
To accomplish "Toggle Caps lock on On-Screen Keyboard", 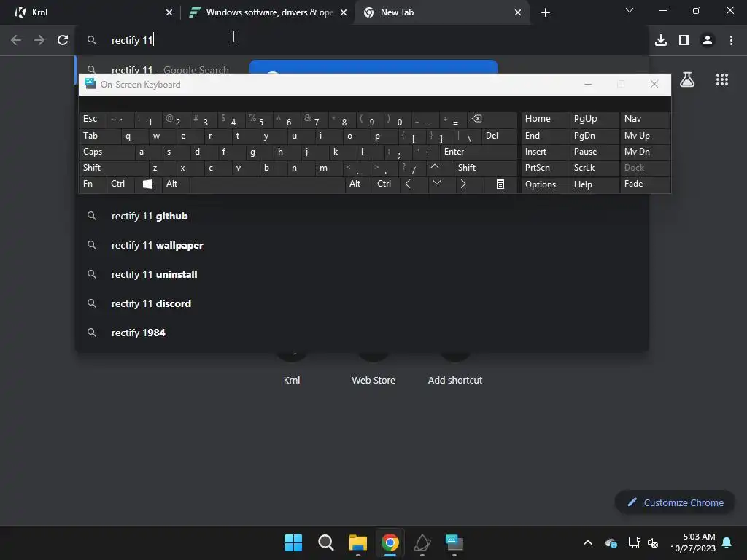I will coord(107,152).
